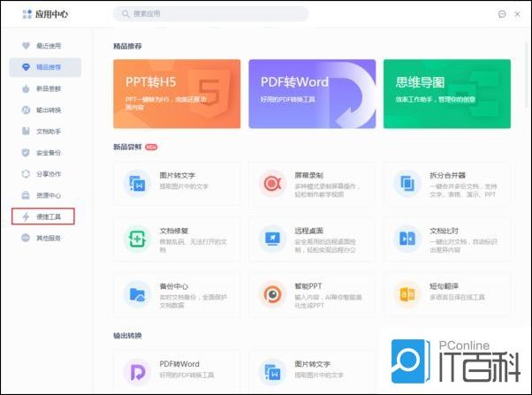
Task: Select 精品推荐 in the sidebar
Action: click(45, 67)
